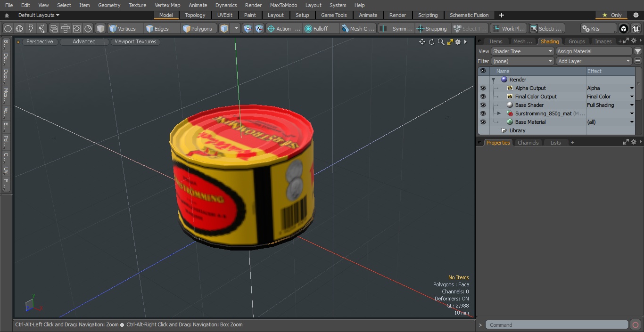Open Properties panel gear settings icon
644x332 pixels.
tap(634, 143)
